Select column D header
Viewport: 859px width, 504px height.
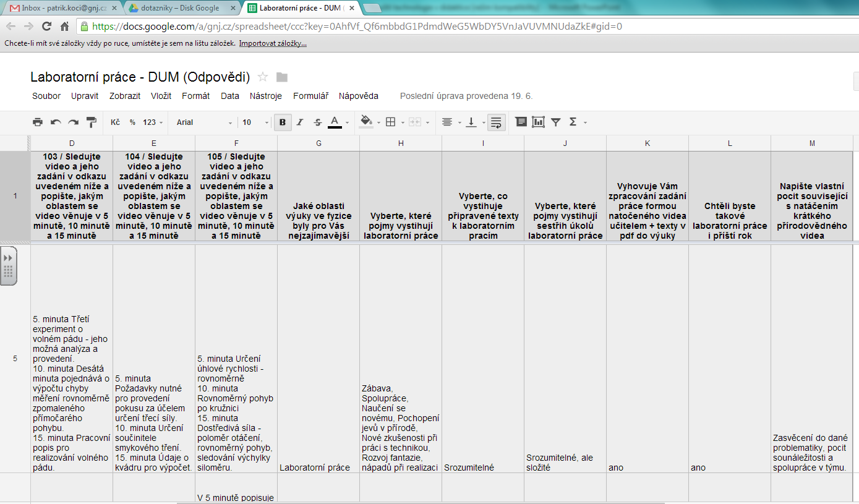coord(72,143)
